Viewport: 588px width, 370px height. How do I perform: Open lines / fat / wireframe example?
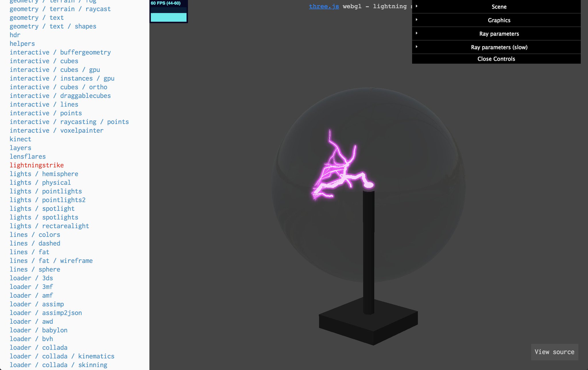(x=51, y=261)
